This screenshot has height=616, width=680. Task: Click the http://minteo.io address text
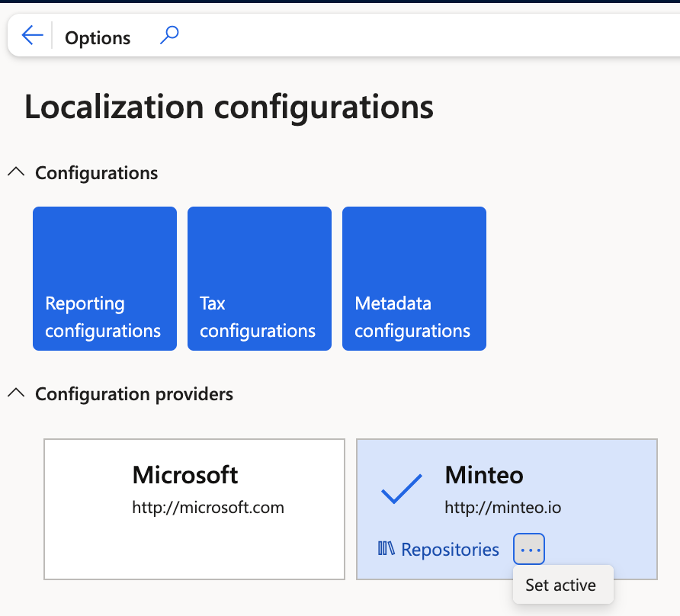pos(503,507)
